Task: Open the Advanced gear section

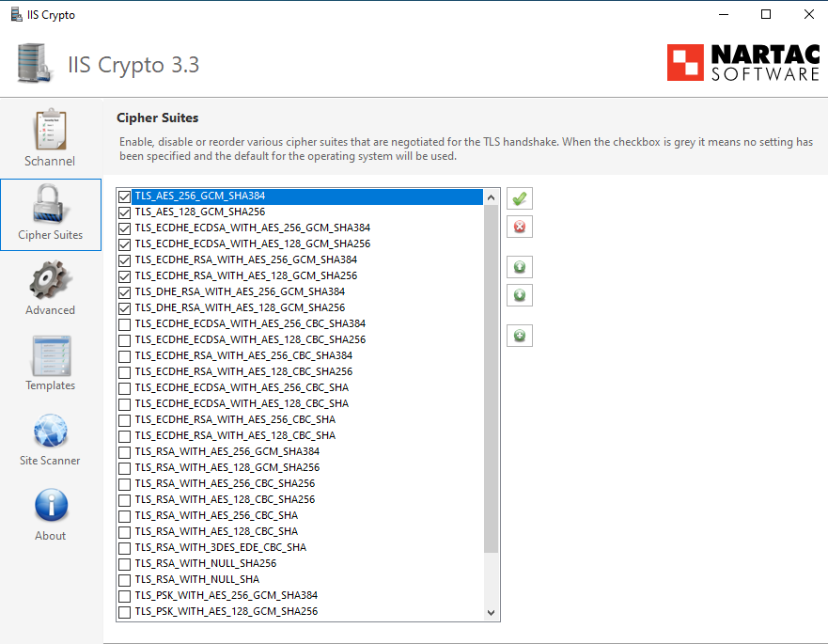Action: pos(50,289)
